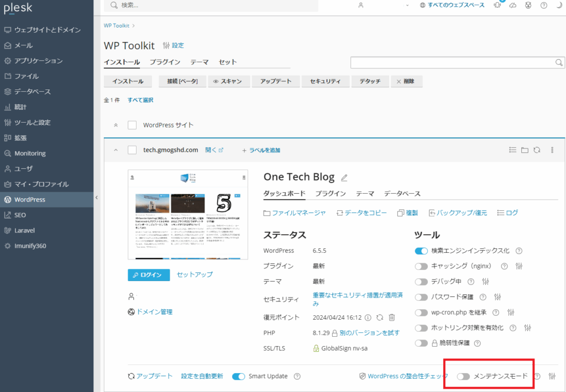Open the three-dot more actions menu
The width and height of the screenshot is (566, 392).
click(x=552, y=150)
